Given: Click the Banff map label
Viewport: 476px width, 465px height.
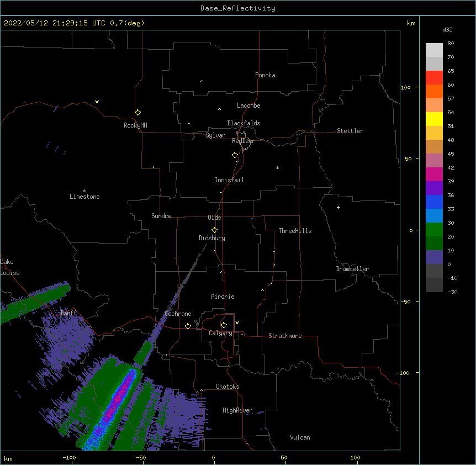Looking at the screenshot, I should click(68, 313).
